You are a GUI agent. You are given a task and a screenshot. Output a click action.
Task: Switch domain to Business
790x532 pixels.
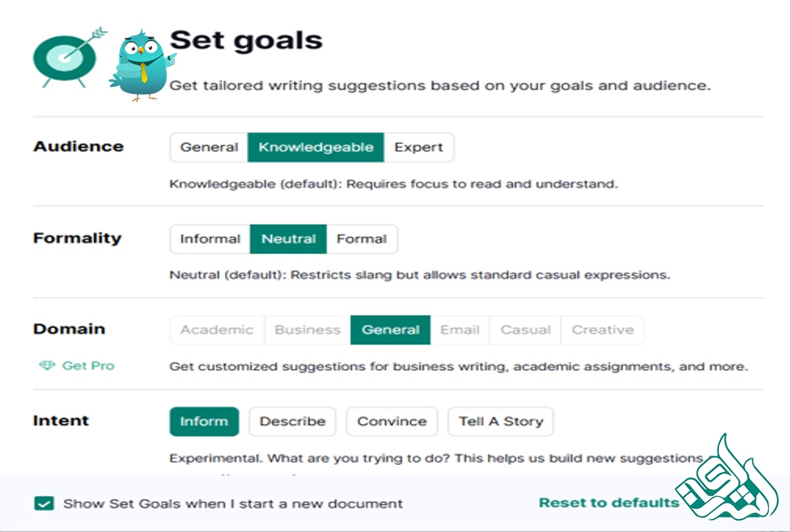tap(307, 330)
